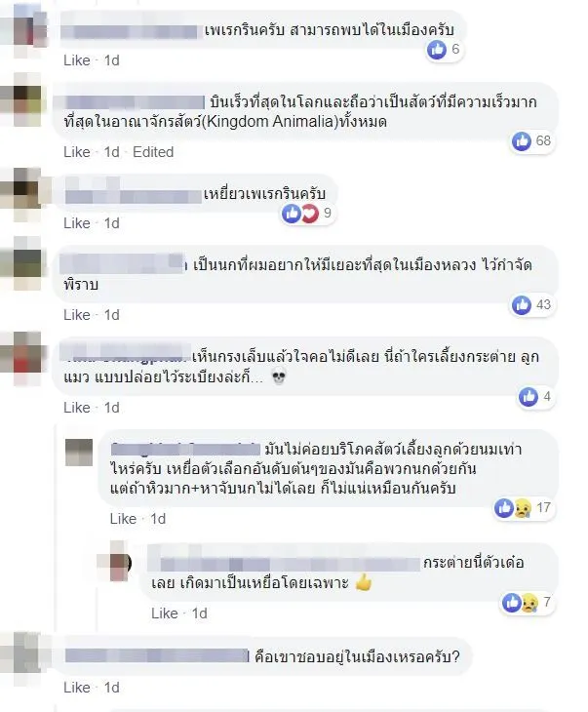Click Like under the reply with 17 reactions
Viewport: 588px width, 712px height.
tap(123, 519)
